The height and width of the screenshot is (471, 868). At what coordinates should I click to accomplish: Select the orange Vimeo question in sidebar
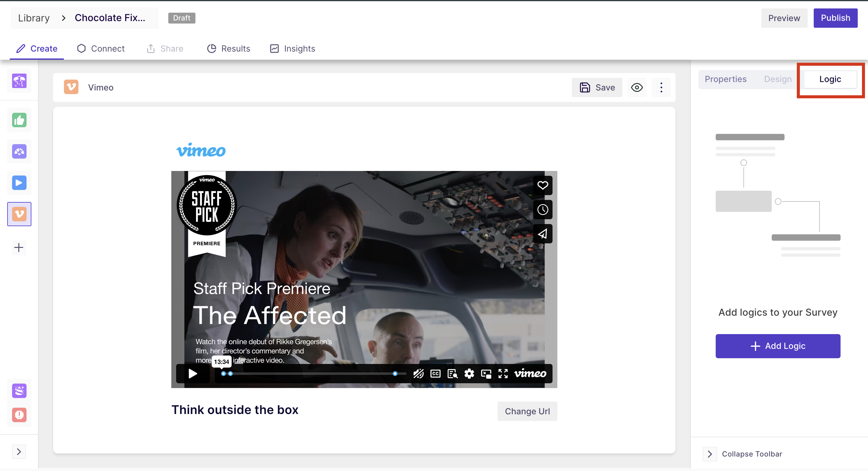point(19,214)
